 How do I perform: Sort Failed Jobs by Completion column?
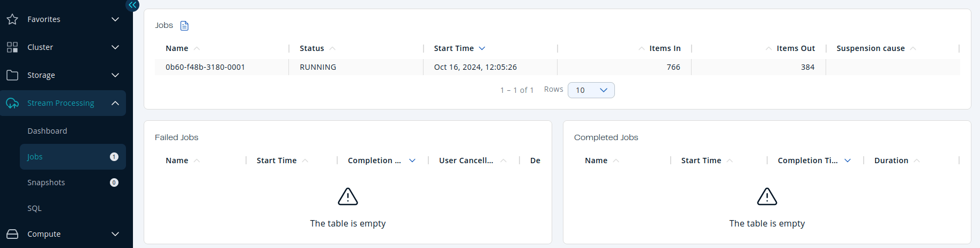(412, 161)
